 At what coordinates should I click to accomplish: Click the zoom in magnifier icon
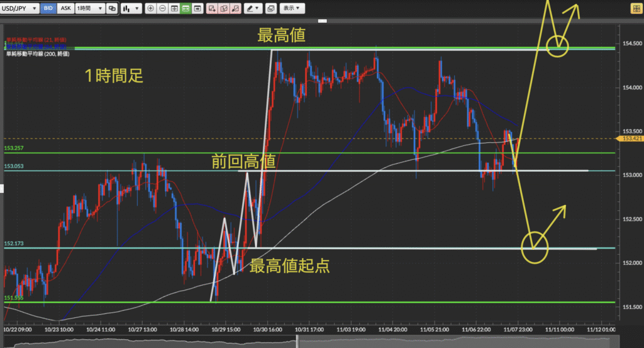150,9
